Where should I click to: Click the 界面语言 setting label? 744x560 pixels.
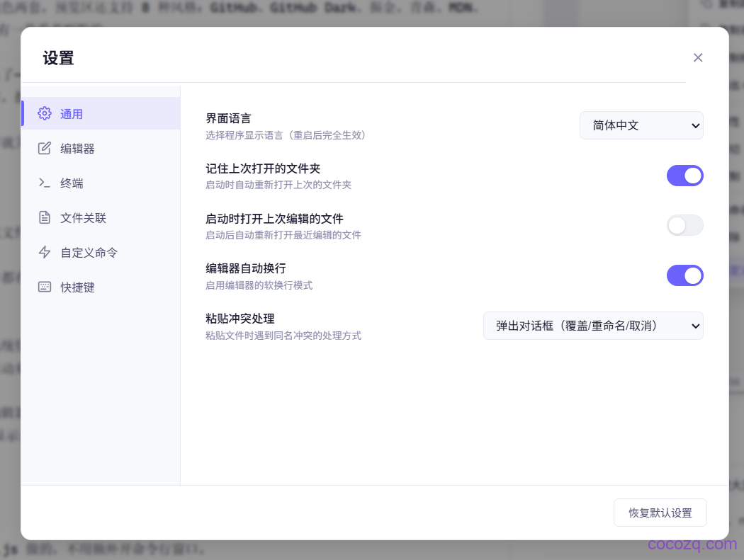coord(228,118)
